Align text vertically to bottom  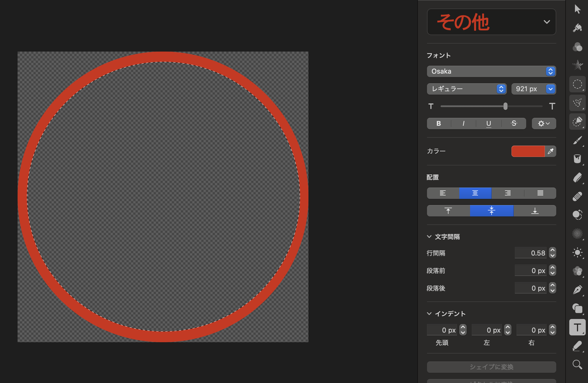[535, 211]
